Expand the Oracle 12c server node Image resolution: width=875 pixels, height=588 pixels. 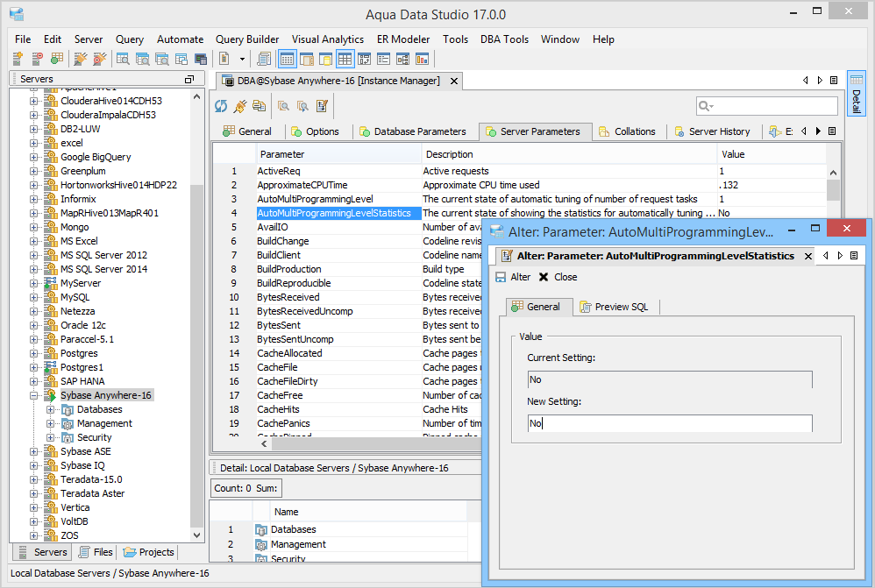(33, 325)
